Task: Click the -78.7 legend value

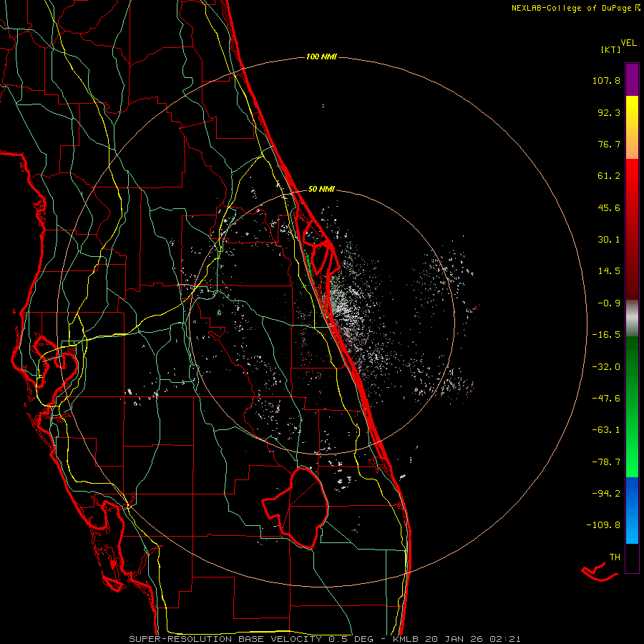Action: [606, 462]
